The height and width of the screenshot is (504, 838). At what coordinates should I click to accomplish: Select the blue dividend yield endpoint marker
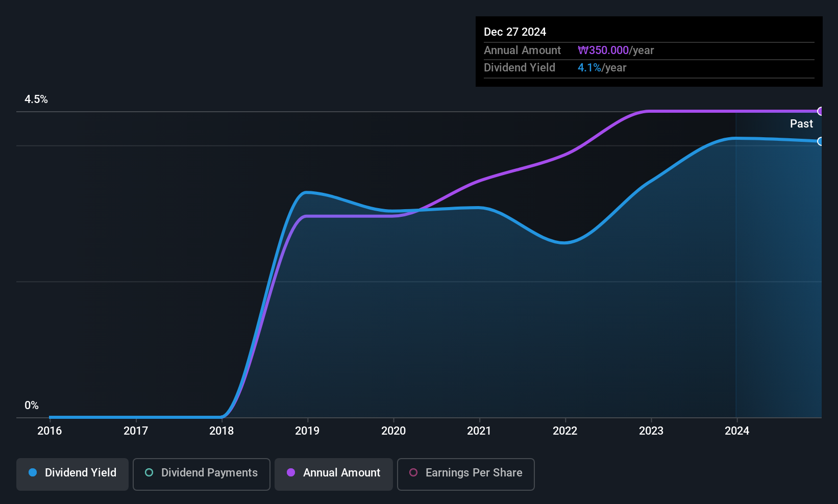[821, 141]
